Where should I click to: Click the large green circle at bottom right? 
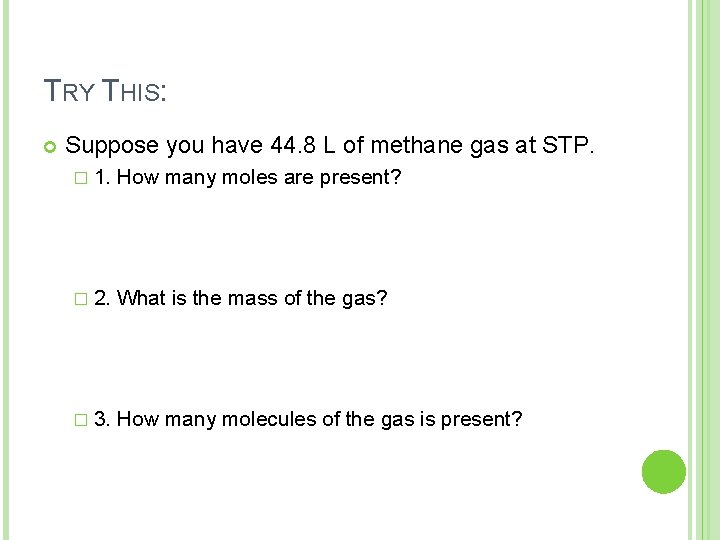click(x=664, y=472)
